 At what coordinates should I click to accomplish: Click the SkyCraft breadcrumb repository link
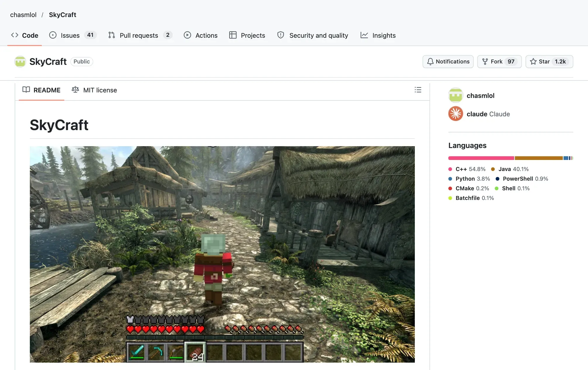pos(62,15)
